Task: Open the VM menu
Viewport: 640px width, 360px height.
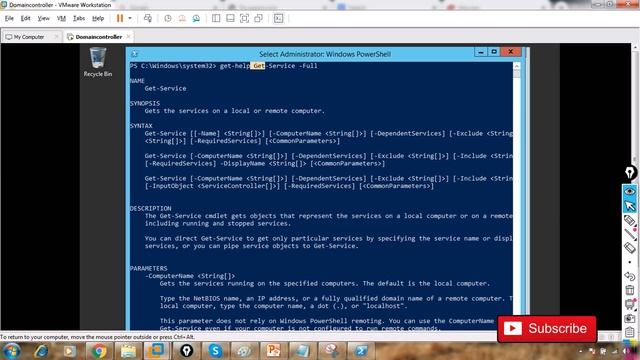Action: (x=61, y=18)
